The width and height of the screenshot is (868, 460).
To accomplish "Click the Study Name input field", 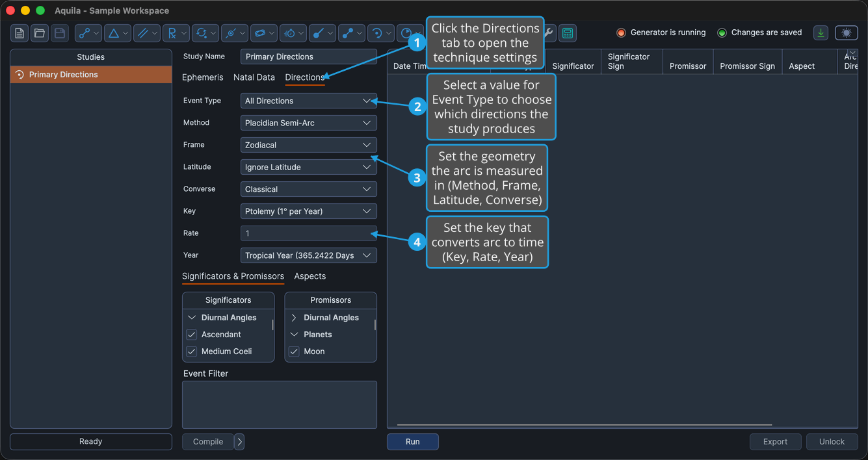I will 308,57.
